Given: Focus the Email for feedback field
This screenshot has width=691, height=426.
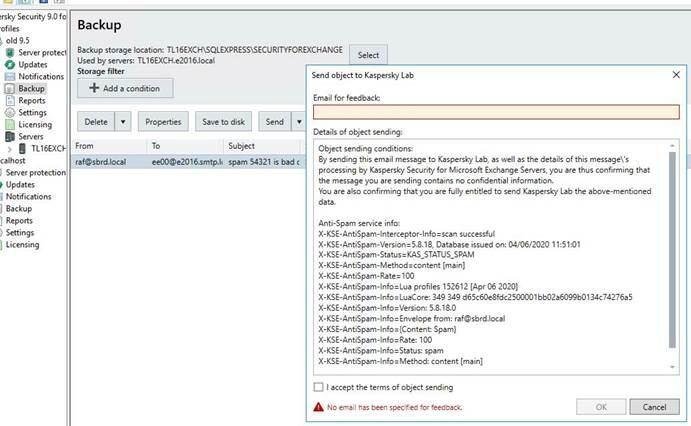Looking at the screenshot, I should (x=496, y=112).
